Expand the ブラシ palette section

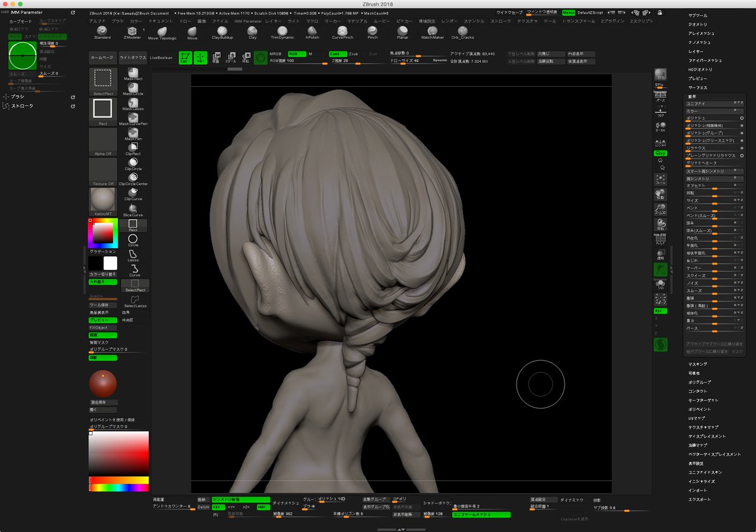pos(18,97)
